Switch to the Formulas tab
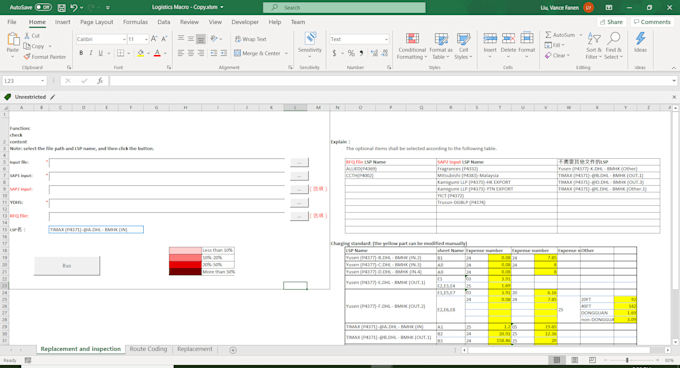The image size is (680, 368). [135, 22]
